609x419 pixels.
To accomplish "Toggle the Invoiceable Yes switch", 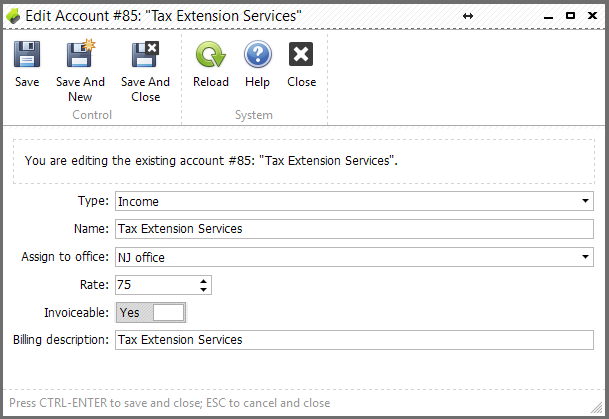I will click(x=151, y=313).
